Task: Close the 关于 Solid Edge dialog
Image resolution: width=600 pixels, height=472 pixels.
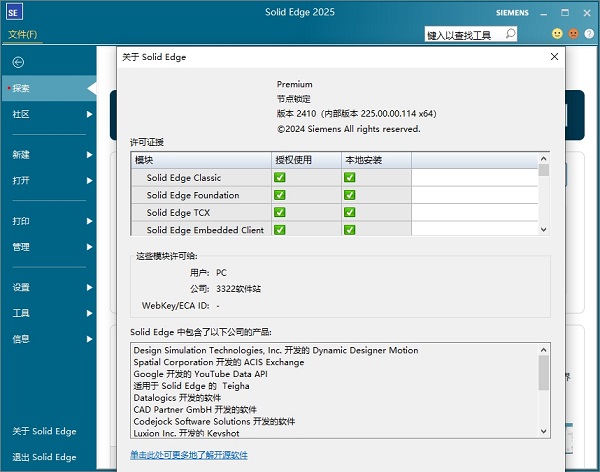Action: pos(554,57)
